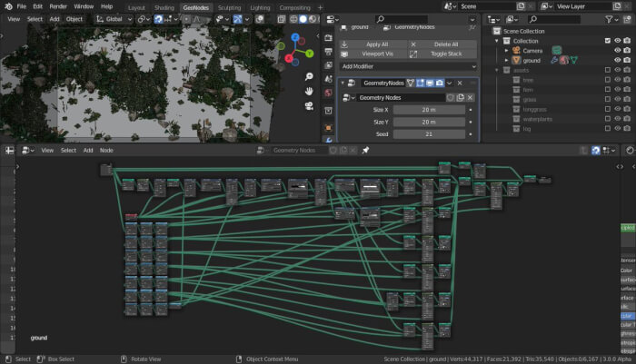Screen dimensions: 636x364
Task: Click the zoom magnifier in the viewport
Action: point(310,76)
